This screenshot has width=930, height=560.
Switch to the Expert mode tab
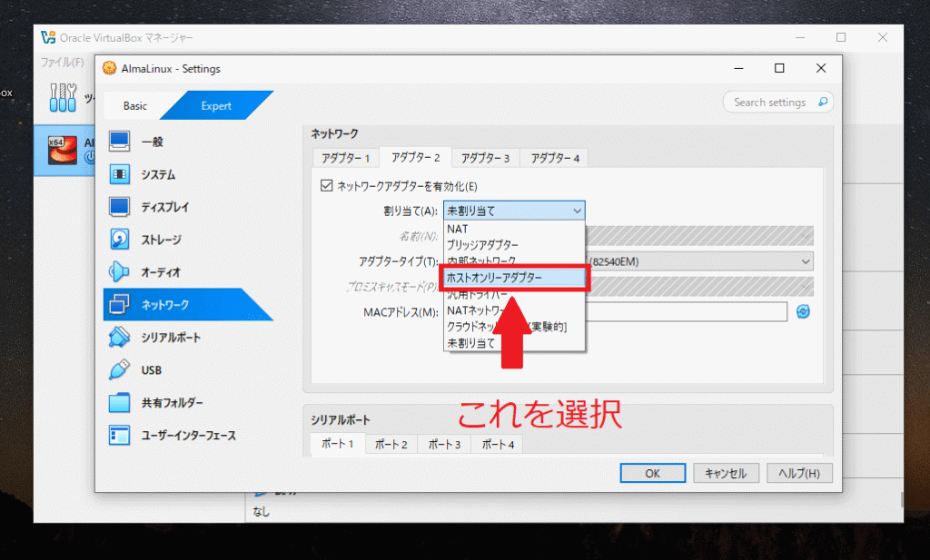point(216,105)
